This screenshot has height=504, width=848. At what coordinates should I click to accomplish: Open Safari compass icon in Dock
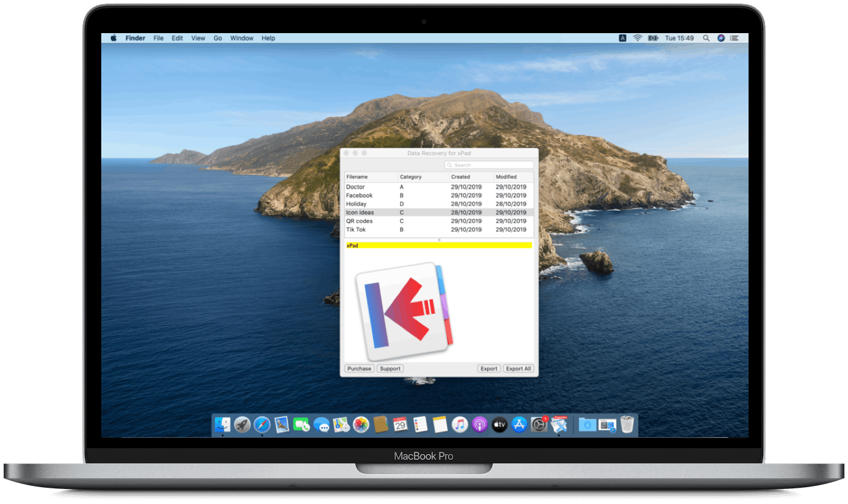[262, 425]
